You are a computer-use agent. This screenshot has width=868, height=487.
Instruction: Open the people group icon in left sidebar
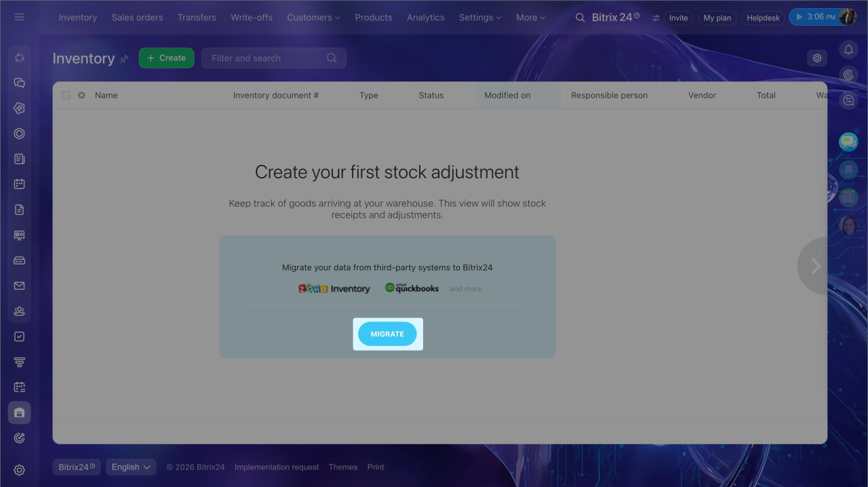(19, 311)
